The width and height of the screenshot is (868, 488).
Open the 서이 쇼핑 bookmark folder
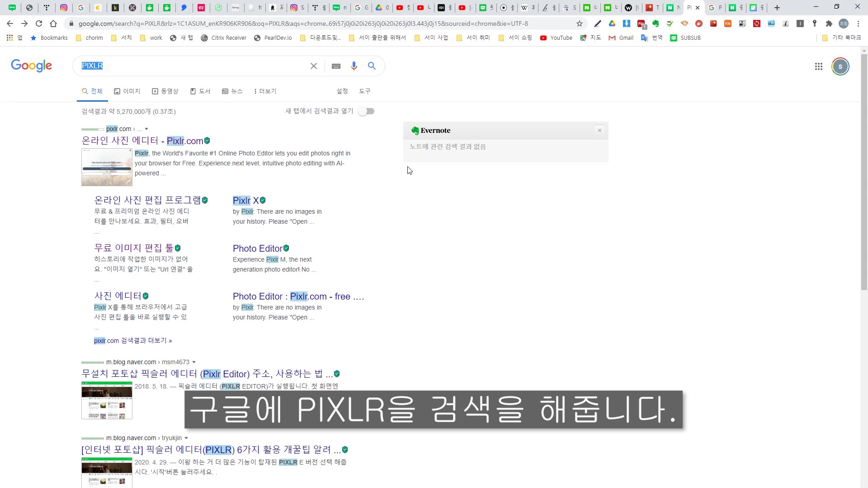(515, 38)
